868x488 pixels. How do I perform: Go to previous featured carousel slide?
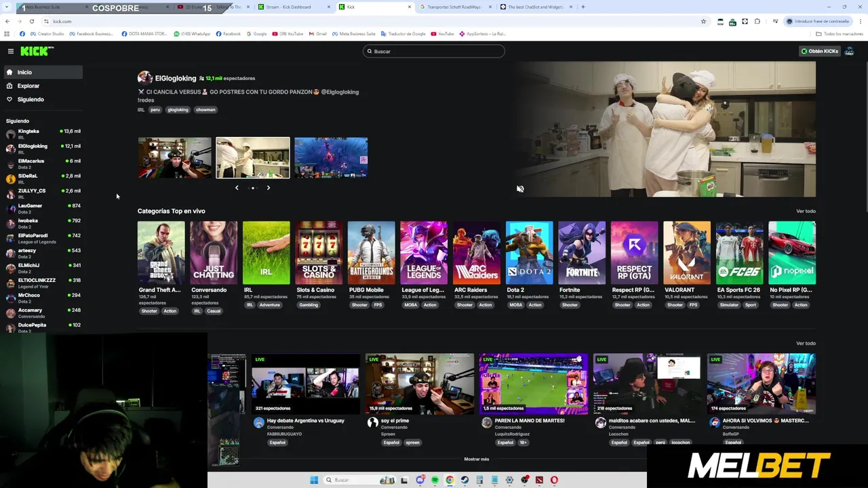pos(237,188)
